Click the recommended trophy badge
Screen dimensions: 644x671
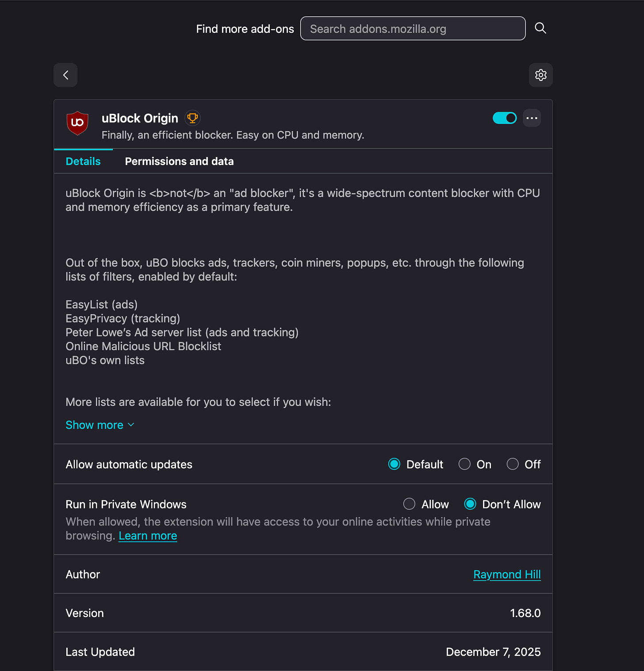click(x=192, y=118)
